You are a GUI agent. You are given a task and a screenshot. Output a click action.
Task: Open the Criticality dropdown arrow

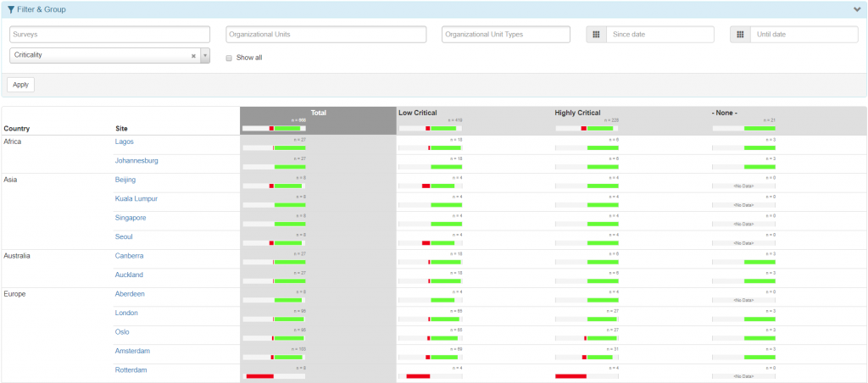click(x=204, y=56)
